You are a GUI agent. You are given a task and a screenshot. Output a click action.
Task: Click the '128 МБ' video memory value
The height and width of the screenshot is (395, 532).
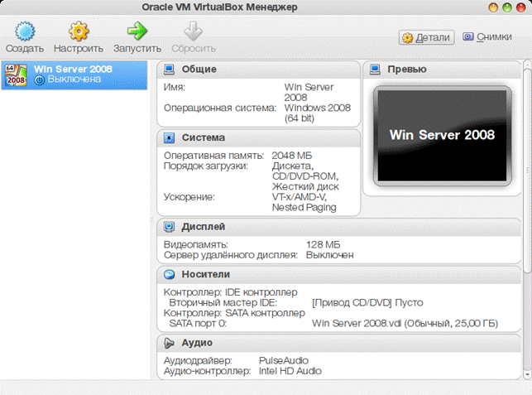(323, 245)
